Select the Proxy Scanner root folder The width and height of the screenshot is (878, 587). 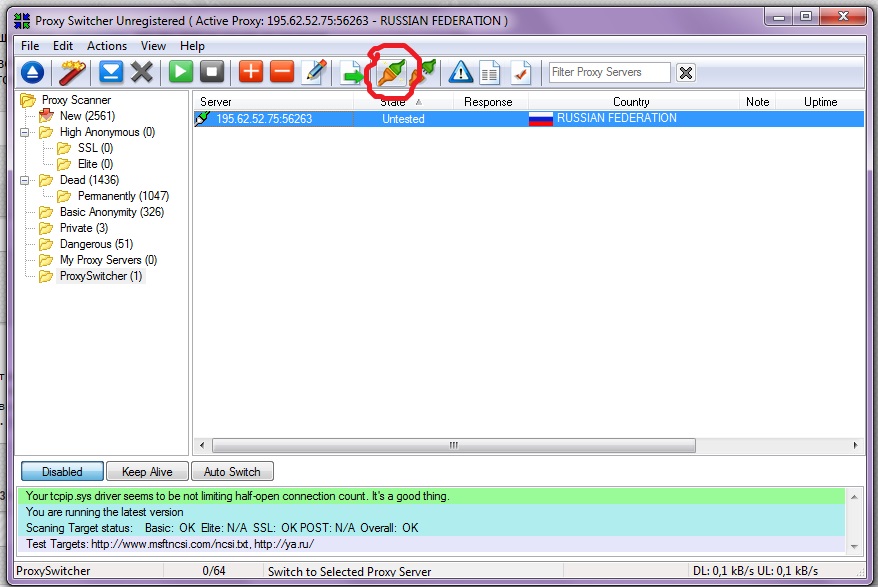pos(76,100)
